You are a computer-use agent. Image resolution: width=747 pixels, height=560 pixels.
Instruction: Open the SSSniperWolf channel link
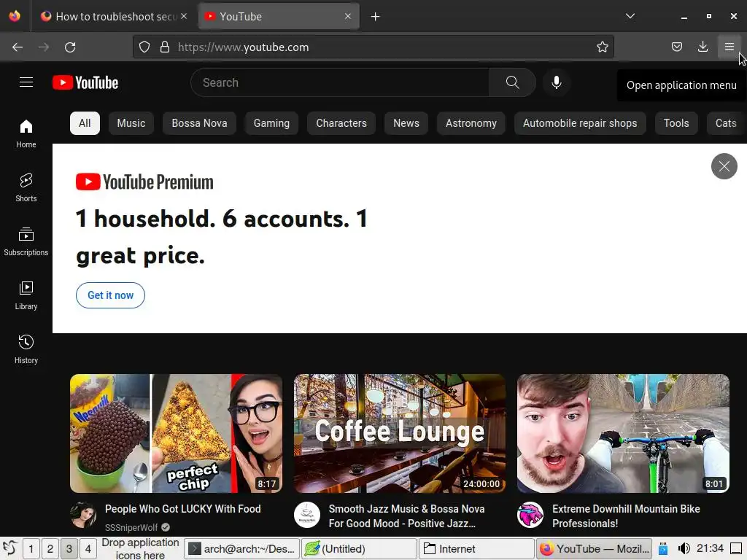point(131,528)
